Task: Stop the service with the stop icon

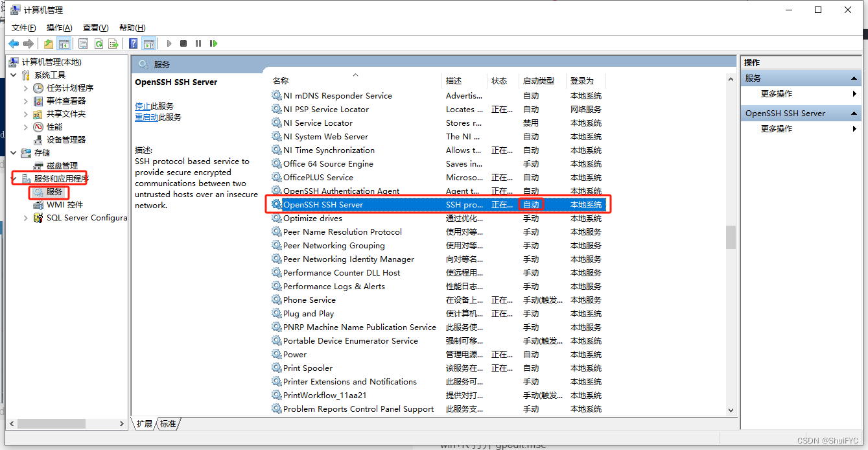Action: [x=185, y=43]
